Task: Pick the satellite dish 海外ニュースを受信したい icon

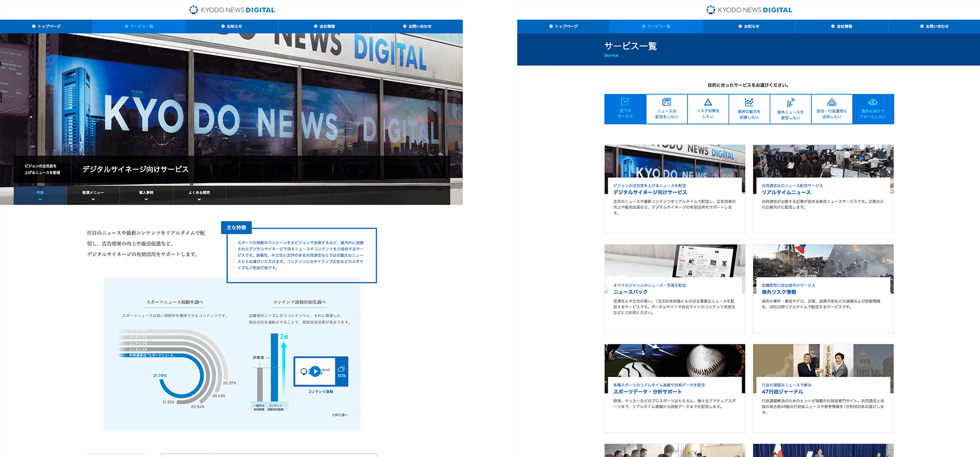Action: 791,102
